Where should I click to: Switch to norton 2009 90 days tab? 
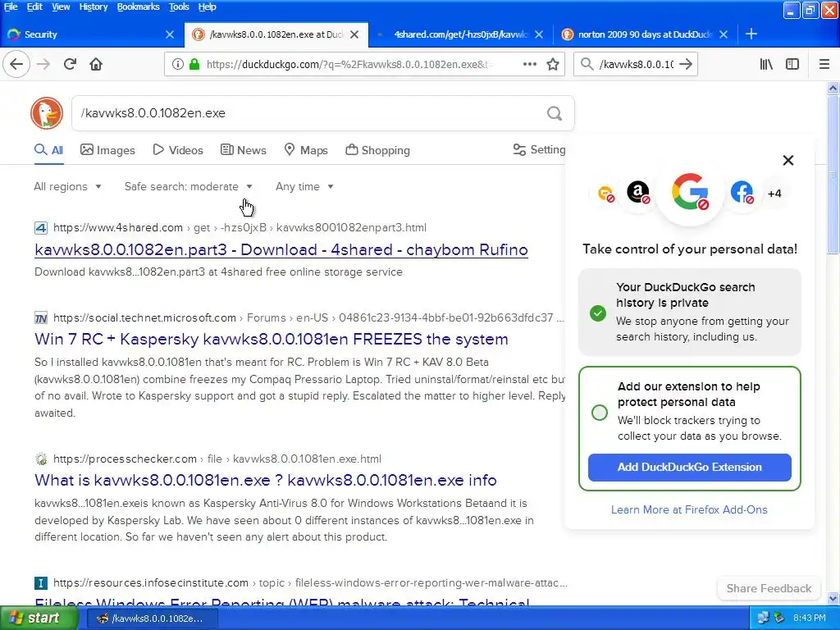645,34
